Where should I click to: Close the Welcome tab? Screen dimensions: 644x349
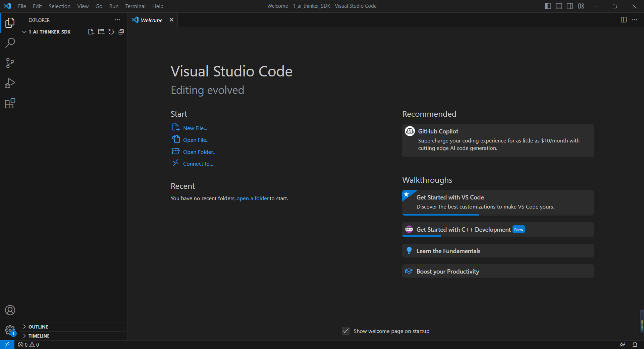pyautogui.click(x=171, y=20)
